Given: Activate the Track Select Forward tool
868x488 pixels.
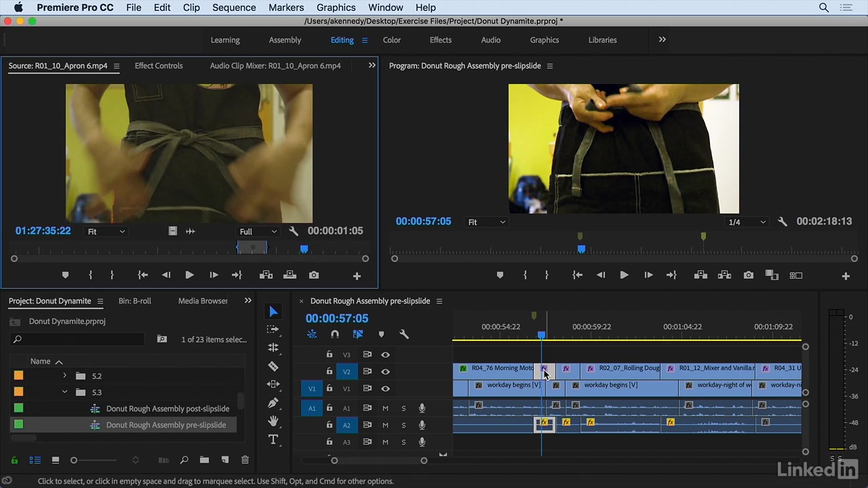Looking at the screenshot, I should [273, 329].
